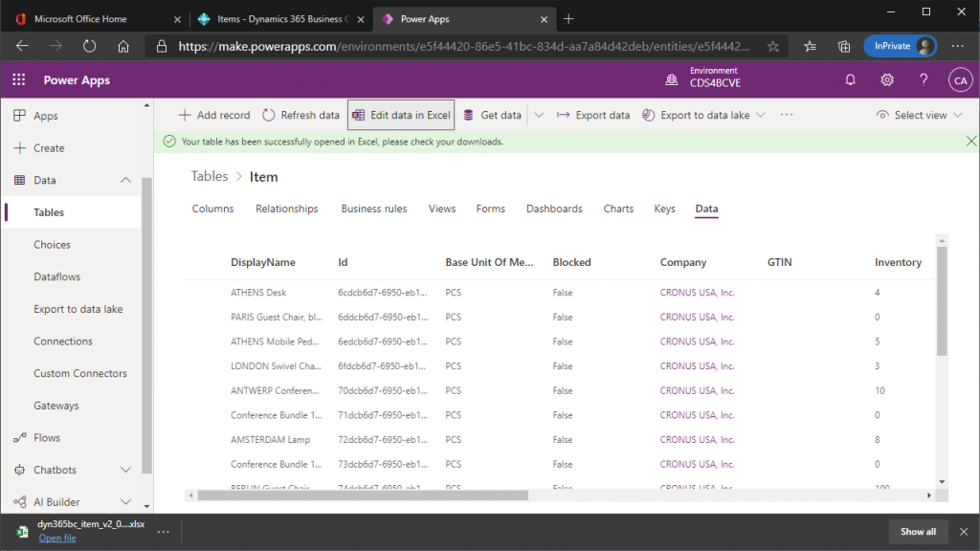The width and height of the screenshot is (980, 551).
Task: Click the Environment picker icon
Action: 671,80
